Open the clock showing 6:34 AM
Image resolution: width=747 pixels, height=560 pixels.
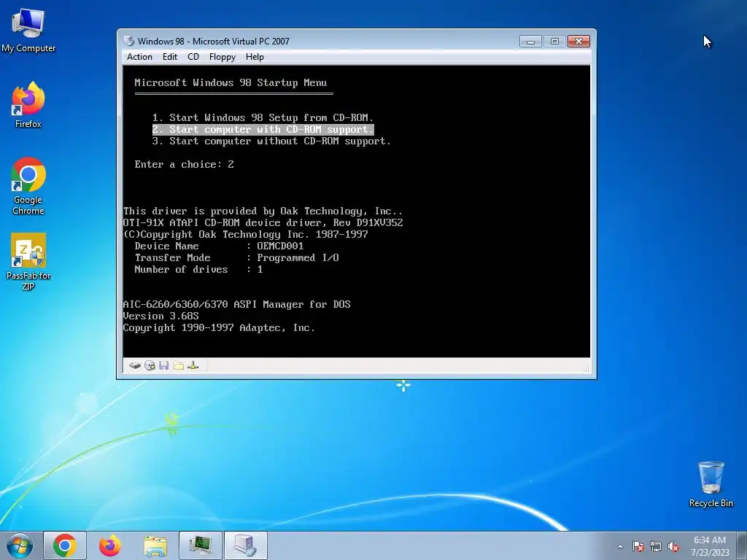710,545
